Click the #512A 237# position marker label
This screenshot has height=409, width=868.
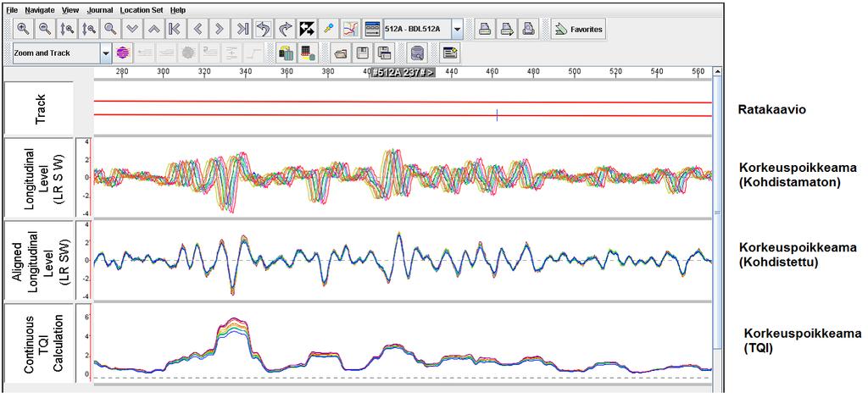[403, 73]
